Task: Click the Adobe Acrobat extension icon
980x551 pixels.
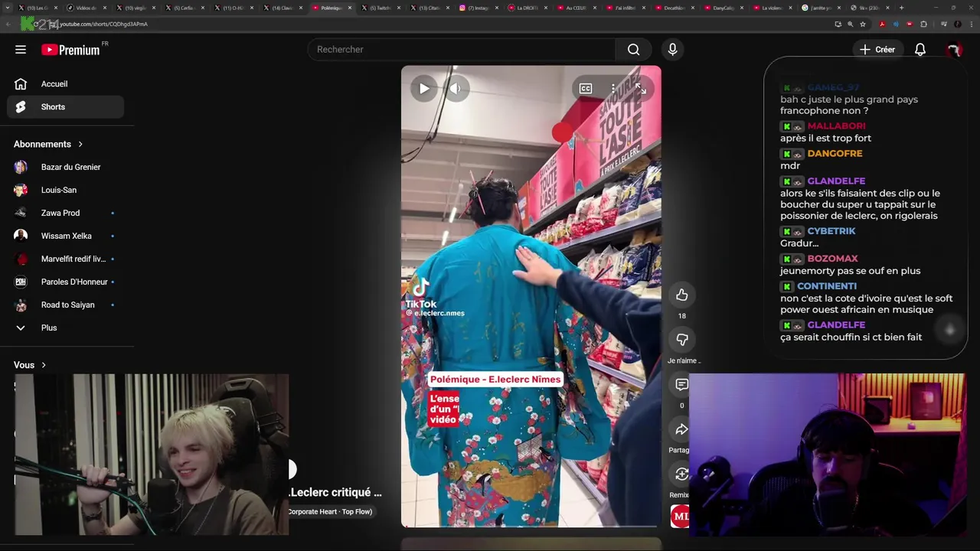Action: (x=882, y=24)
